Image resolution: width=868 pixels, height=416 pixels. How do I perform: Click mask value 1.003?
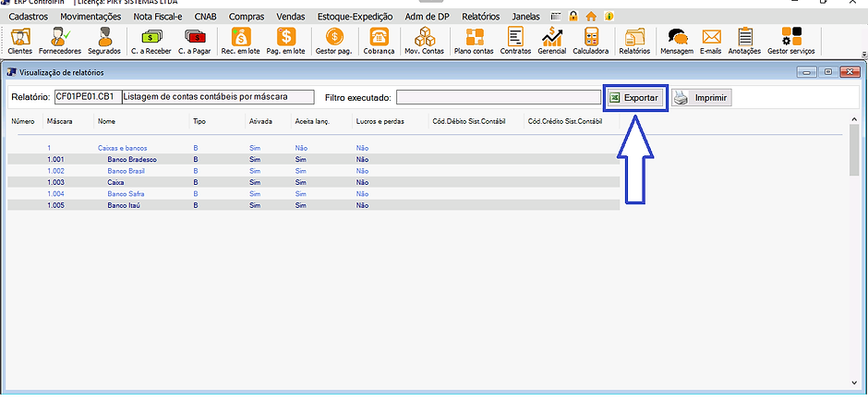tap(56, 182)
